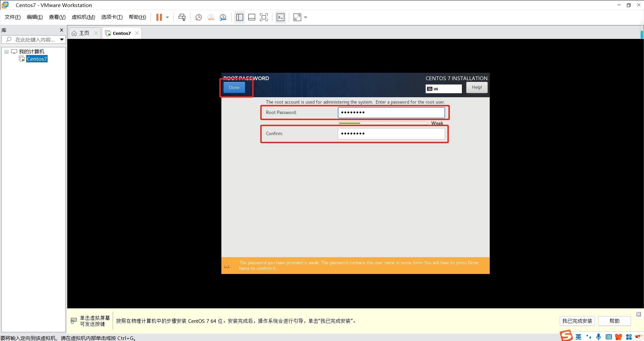Click the 我已完成安装 button
644x341 pixels.
click(577, 321)
